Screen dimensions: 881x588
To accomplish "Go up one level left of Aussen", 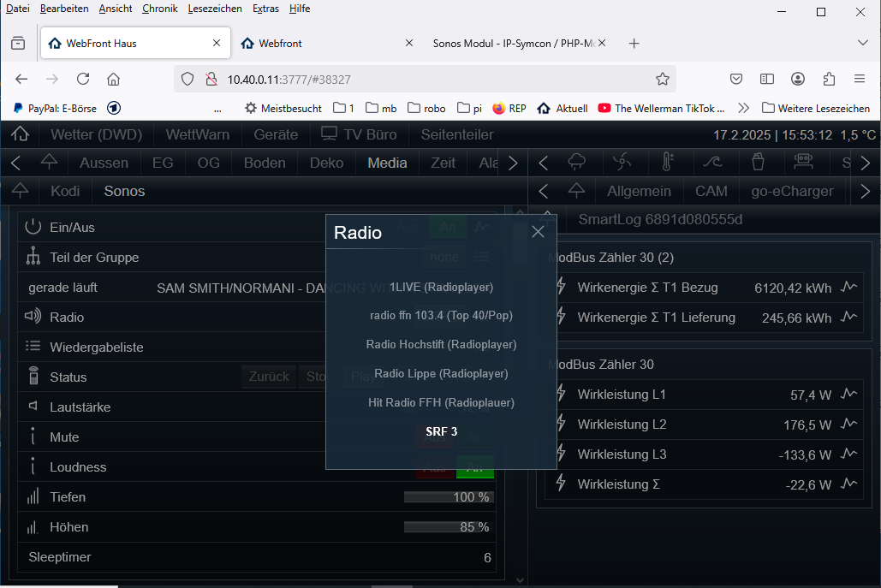I will point(49,163).
